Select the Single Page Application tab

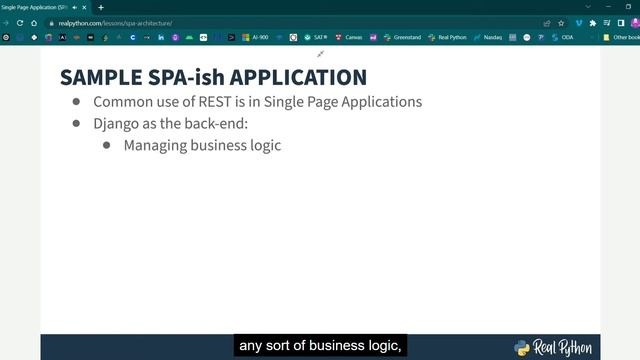tap(44, 7)
